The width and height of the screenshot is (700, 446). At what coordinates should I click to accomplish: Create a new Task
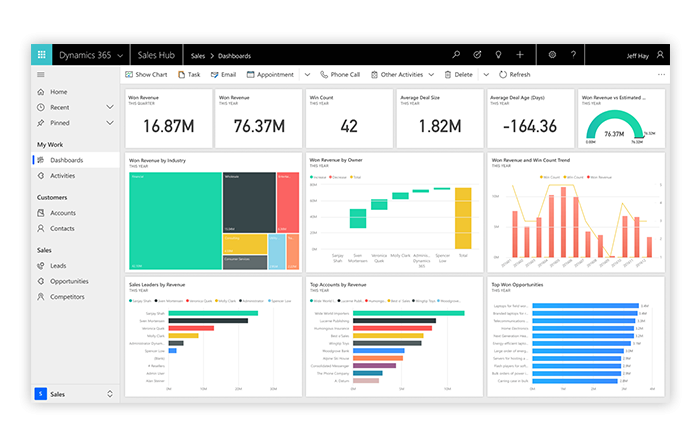coord(189,75)
